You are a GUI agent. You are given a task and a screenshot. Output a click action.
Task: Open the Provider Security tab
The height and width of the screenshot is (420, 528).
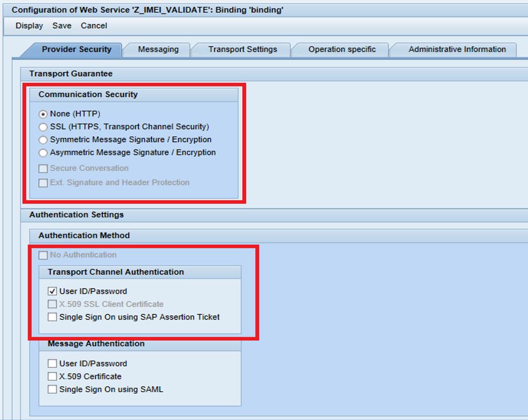(77, 50)
